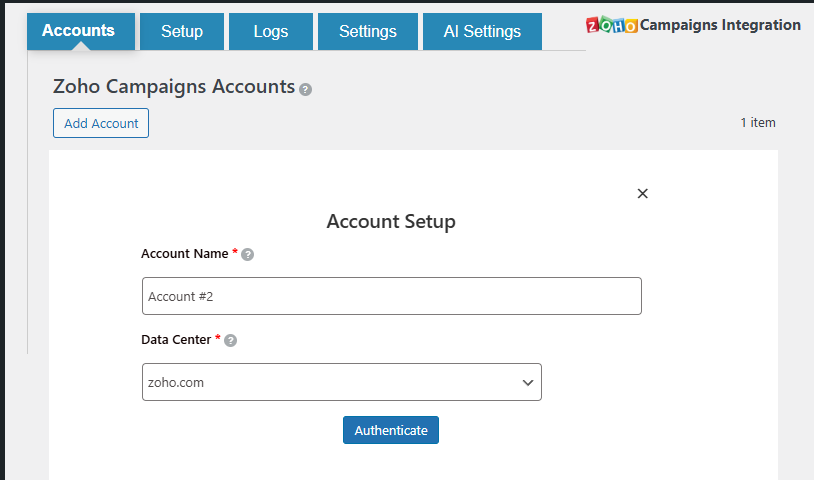Select the Settings tab

pyautogui.click(x=368, y=32)
